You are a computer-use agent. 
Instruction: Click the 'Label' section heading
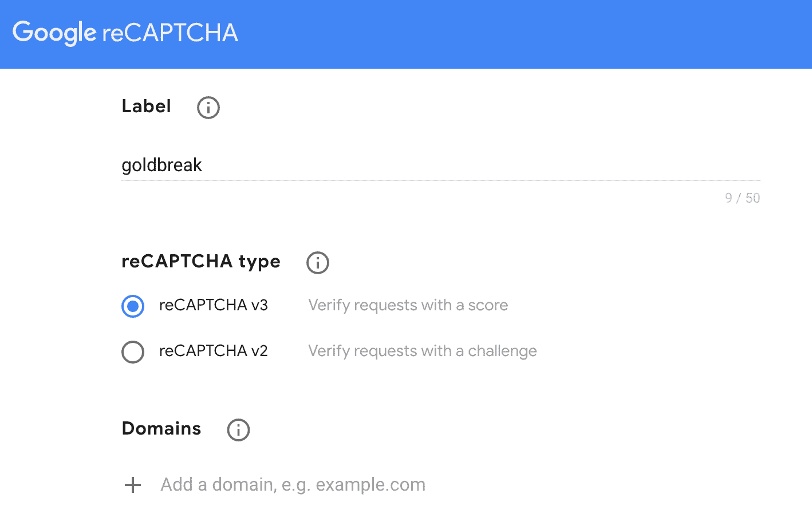coord(146,106)
